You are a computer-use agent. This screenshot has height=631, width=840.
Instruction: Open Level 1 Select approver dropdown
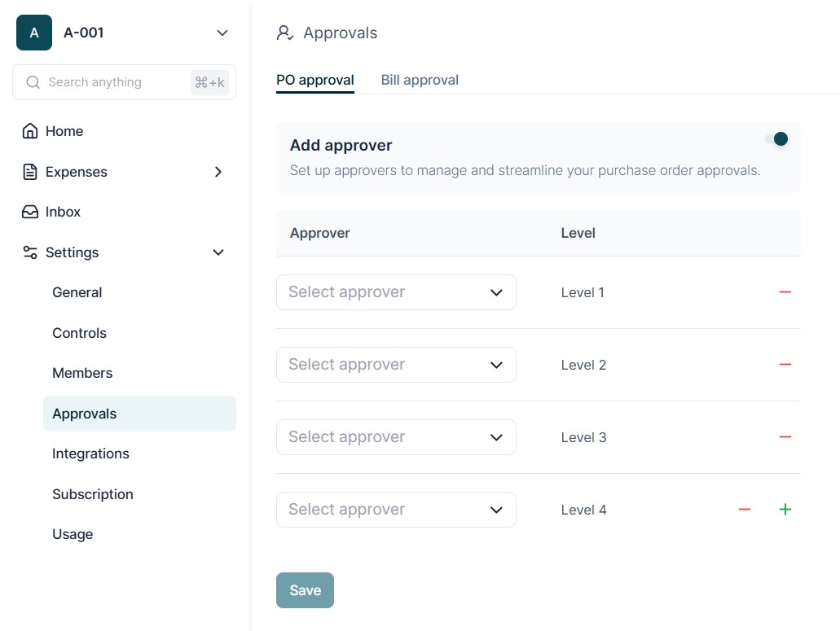tap(396, 292)
